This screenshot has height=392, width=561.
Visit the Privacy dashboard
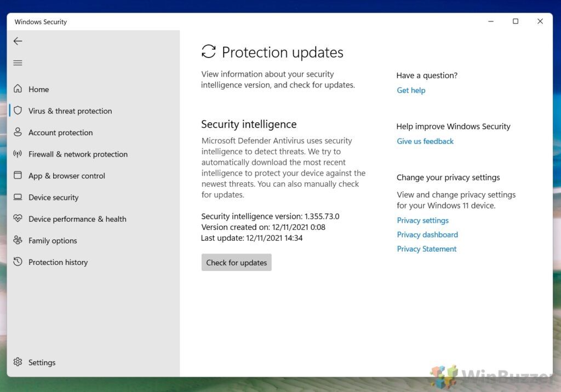click(x=427, y=234)
